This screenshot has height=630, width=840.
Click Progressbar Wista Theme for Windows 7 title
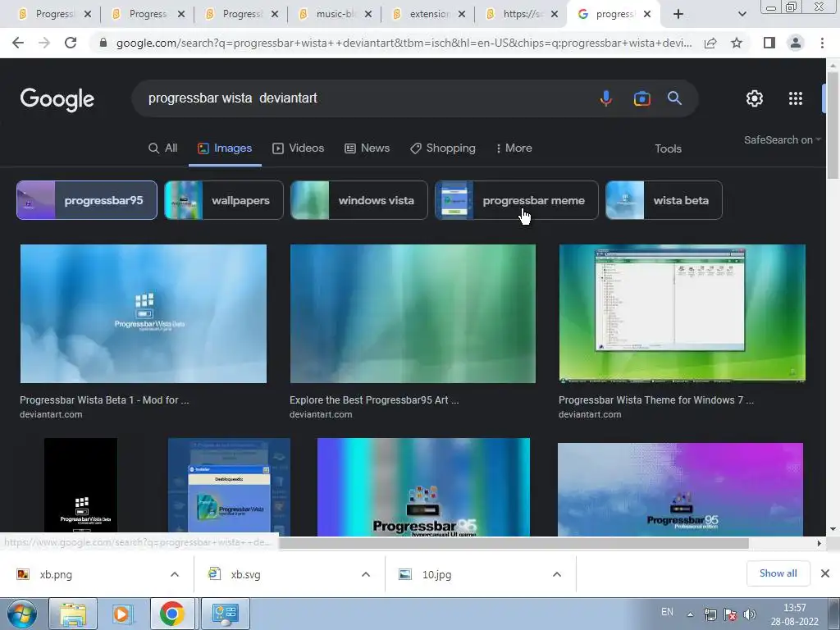(656, 399)
